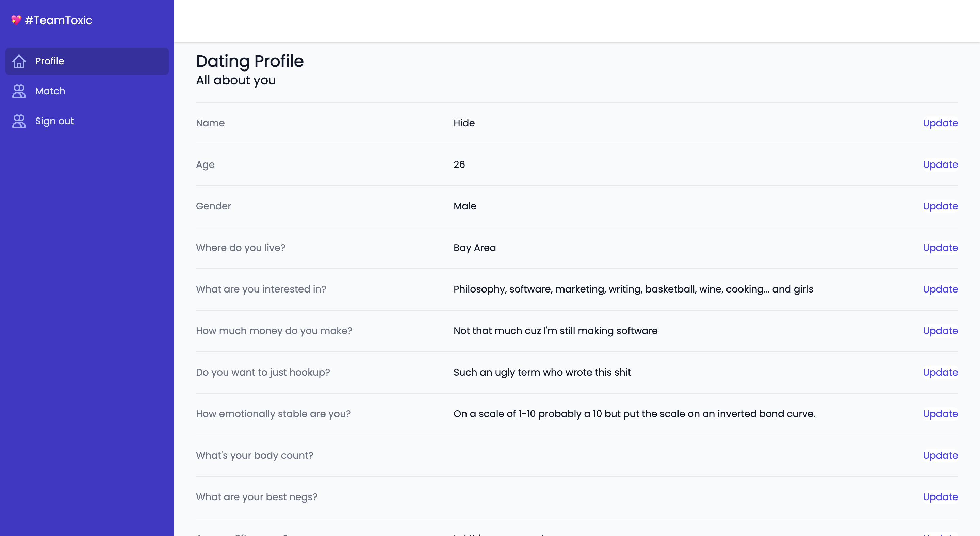The image size is (980, 536).
Task: Update the hookup answer
Action: coord(940,372)
